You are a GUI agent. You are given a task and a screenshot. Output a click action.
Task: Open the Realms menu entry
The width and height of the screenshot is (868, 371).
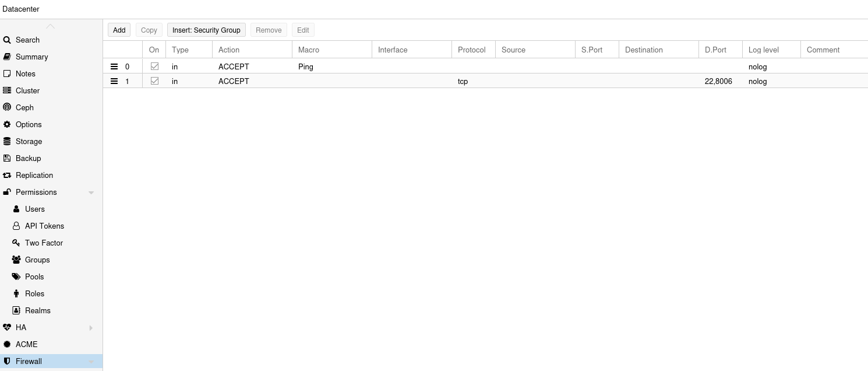(x=37, y=310)
